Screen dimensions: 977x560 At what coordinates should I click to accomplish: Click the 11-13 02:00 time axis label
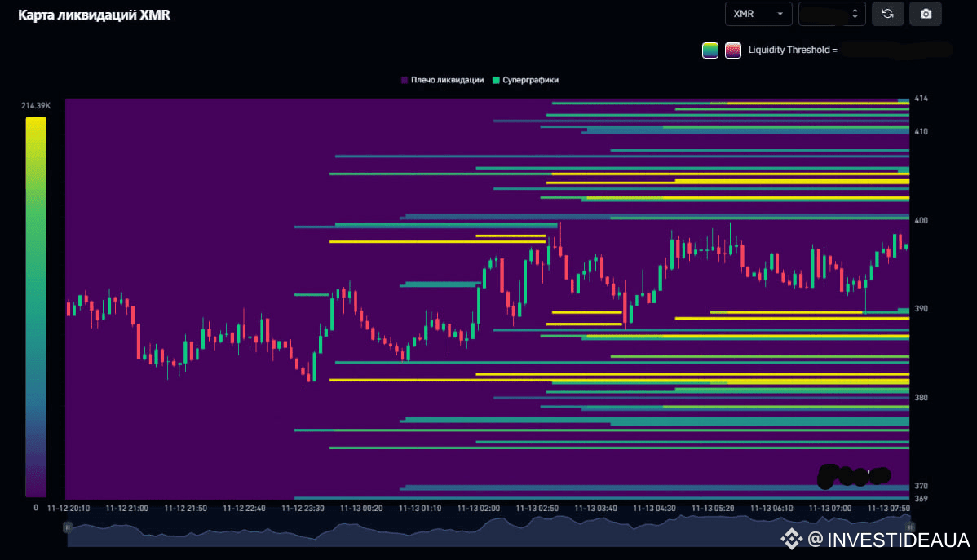point(478,508)
